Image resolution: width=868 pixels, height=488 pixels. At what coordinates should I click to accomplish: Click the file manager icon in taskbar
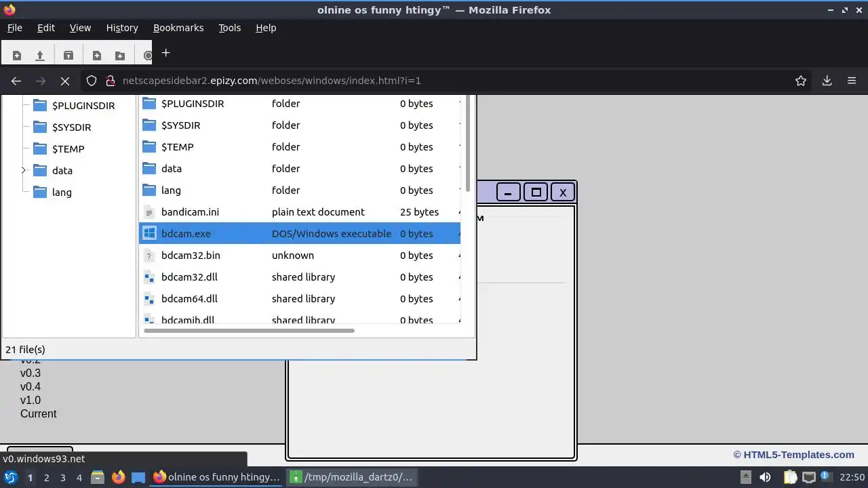tap(97, 477)
